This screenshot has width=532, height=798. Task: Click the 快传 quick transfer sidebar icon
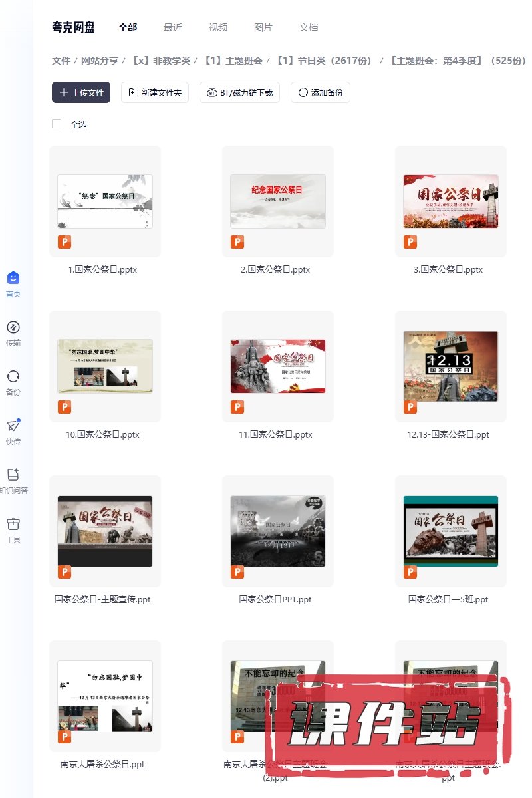13,426
